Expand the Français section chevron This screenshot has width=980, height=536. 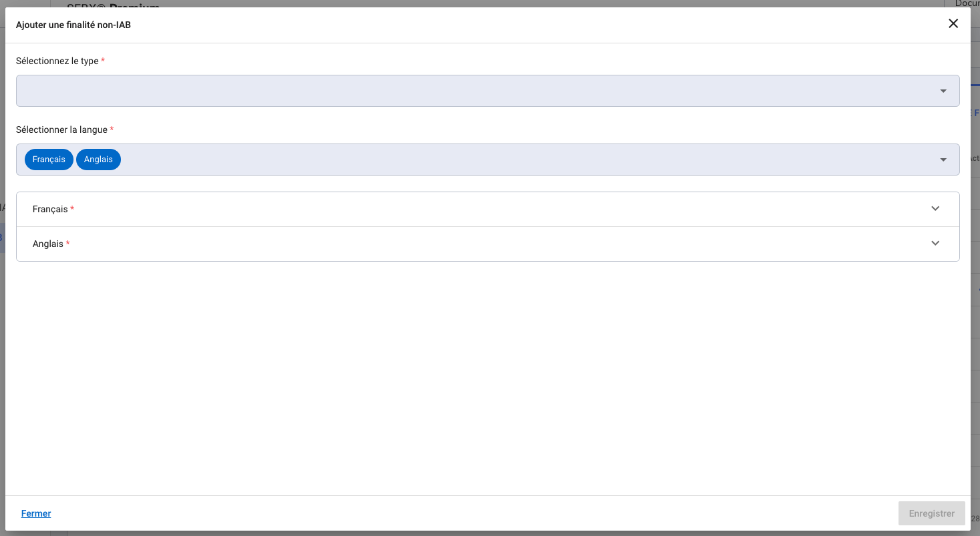[x=935, y=208]
